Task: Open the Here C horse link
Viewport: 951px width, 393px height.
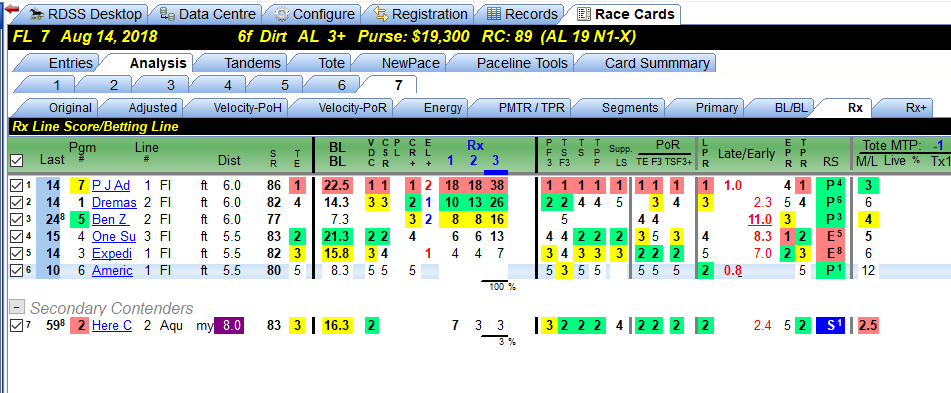Action: (112, 326)
